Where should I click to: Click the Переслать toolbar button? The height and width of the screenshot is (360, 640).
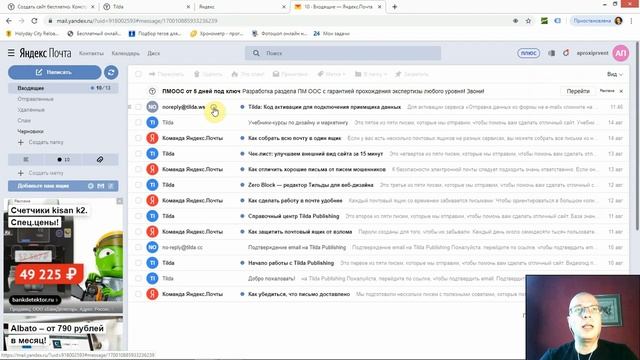[166, 74]
